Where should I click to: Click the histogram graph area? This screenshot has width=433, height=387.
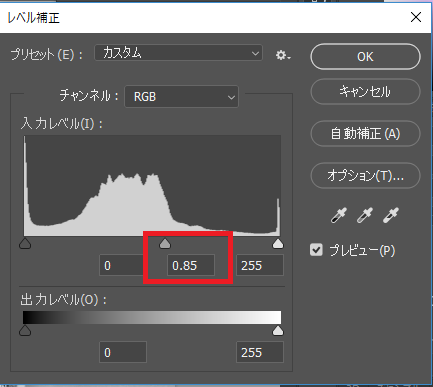[152, 186]
